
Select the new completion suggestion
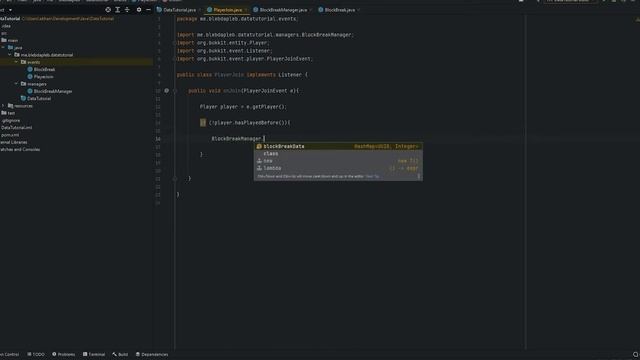pyautogui.click(x=338, y=161)
